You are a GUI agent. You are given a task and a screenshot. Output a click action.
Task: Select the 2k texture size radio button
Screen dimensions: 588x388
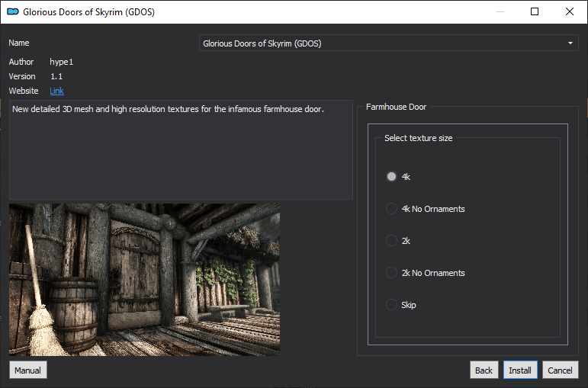[x=391, y=241]
